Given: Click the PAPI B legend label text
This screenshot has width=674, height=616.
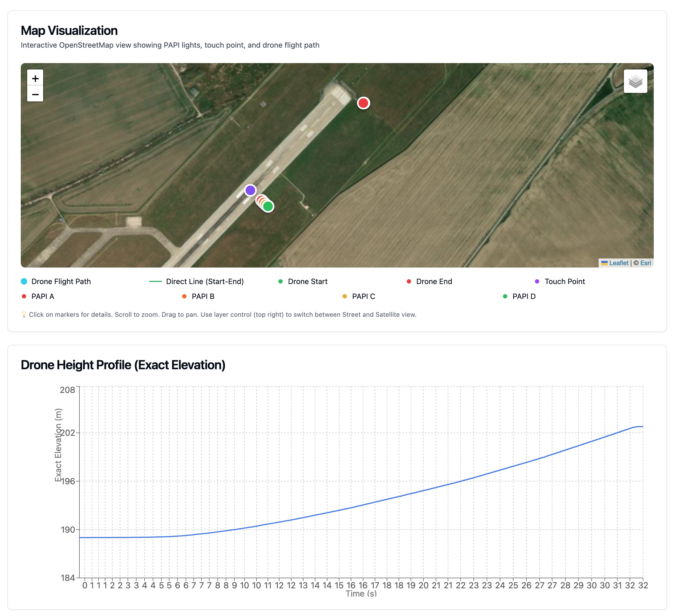Looking at the screenshot, I should [203, 296].
